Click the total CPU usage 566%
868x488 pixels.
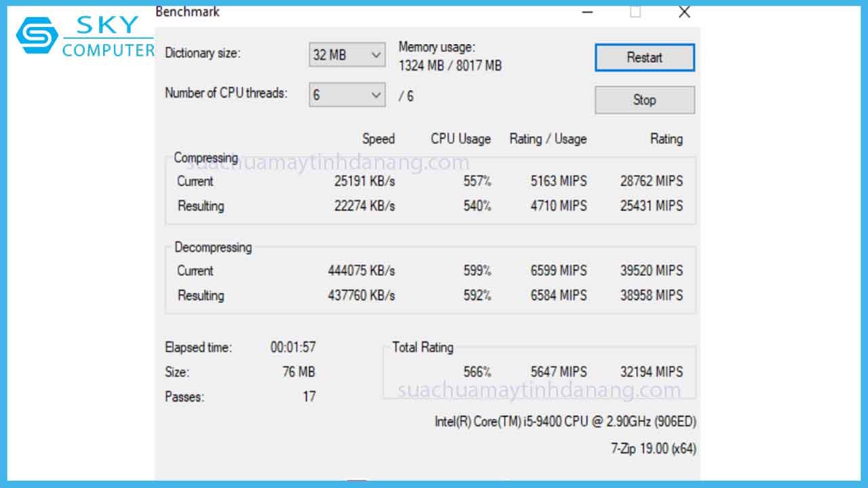pos(477,371)
